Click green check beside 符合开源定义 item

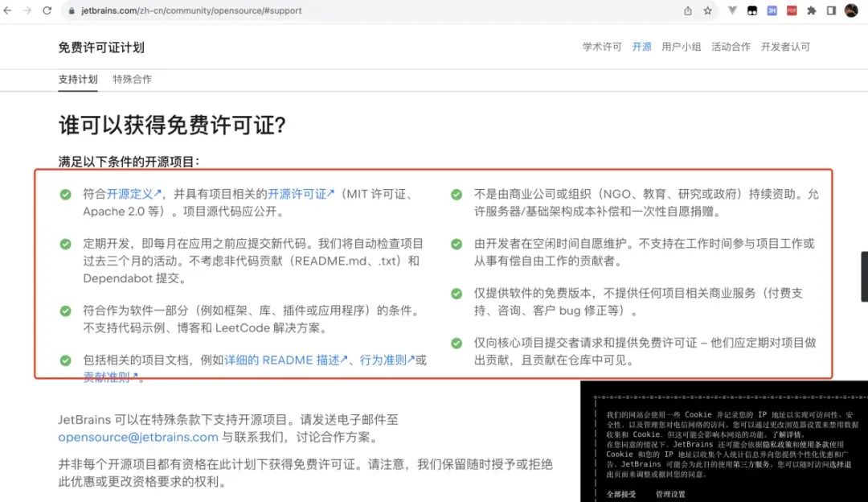tap(65, 195)
